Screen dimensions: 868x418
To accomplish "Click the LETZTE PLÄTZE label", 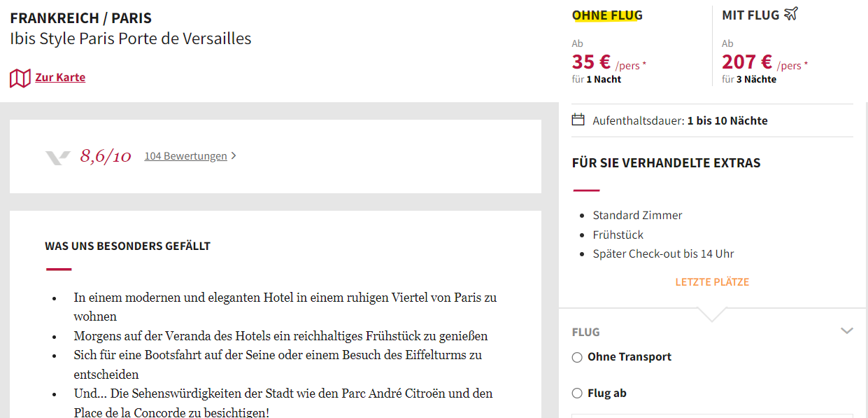I will (x=712, y=282).
